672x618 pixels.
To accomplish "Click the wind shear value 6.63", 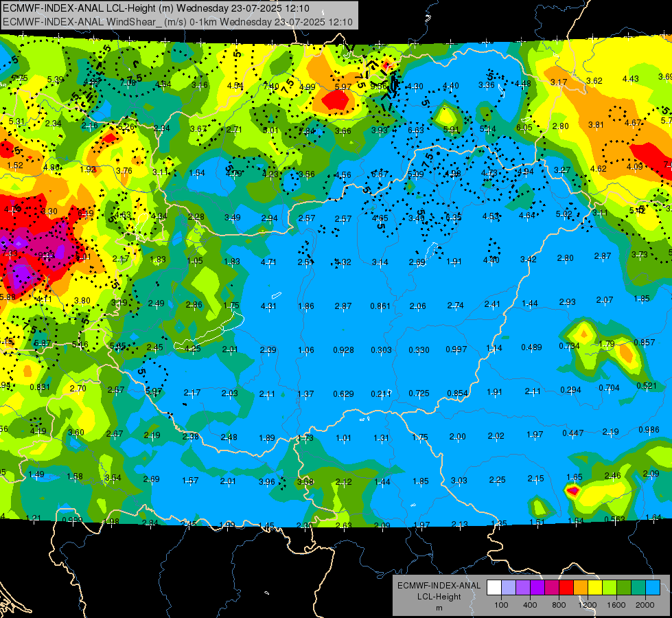I will 416,130.
